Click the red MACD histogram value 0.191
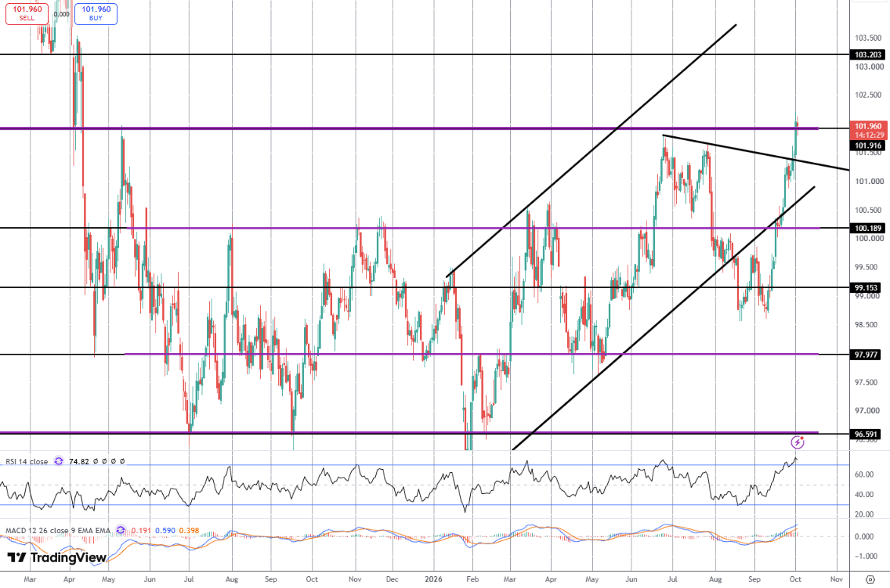This screenshot has height=588, width=890. pyautogui.click(x=141, y=531)
